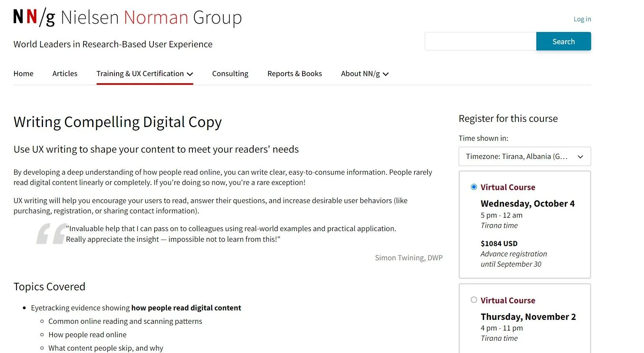Image resolution: width=644 pixels, height=353 pixels.
Task: Click inside the search text field
Action: pyautogui.click(x=480, y=41)
